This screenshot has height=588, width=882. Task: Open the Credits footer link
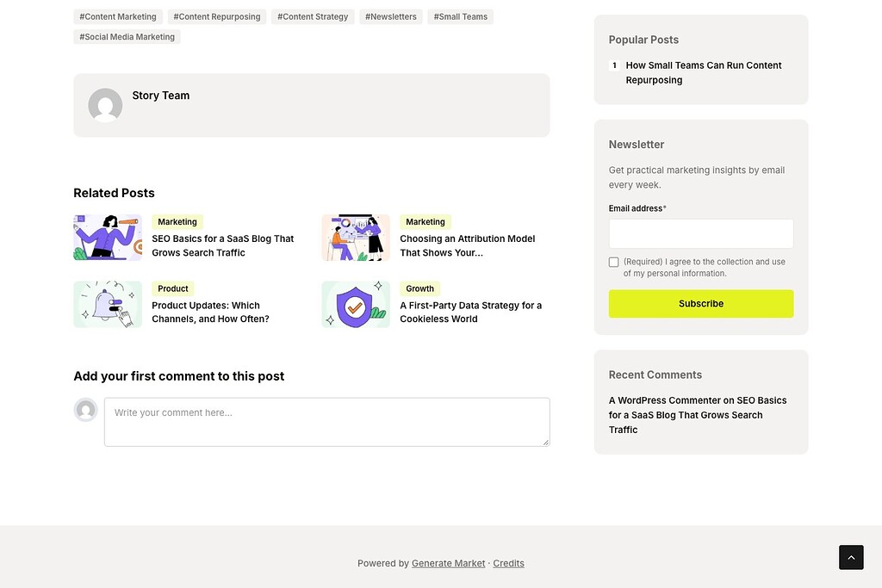(508, 563)
